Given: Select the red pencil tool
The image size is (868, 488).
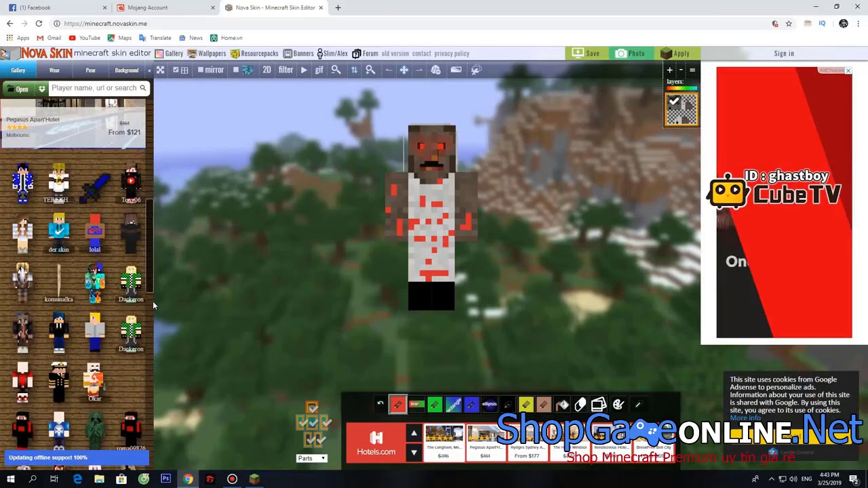Looking at the screenshot, I should 398,405.
